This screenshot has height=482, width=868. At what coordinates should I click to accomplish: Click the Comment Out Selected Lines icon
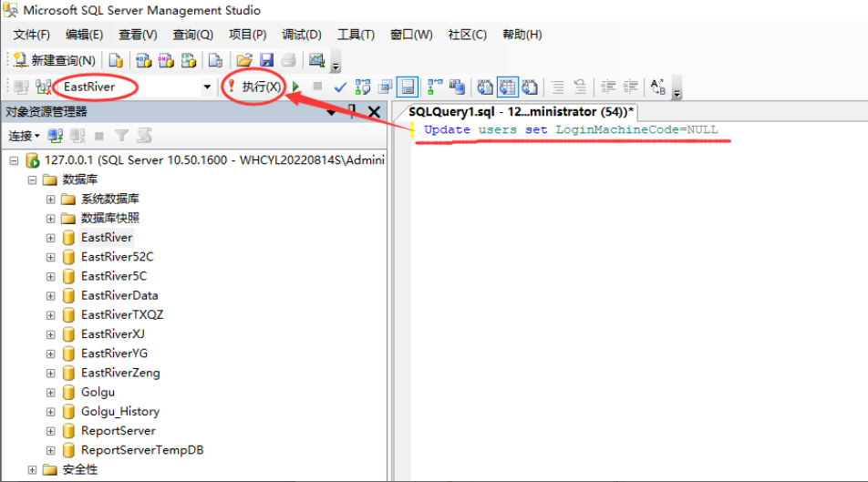tap(557, 87)
